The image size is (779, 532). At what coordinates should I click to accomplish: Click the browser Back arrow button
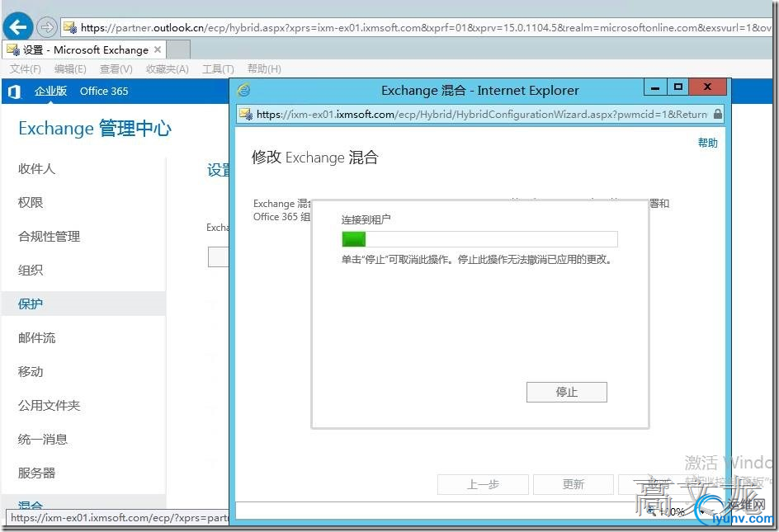pyautogui.click(x=18, y=27)
